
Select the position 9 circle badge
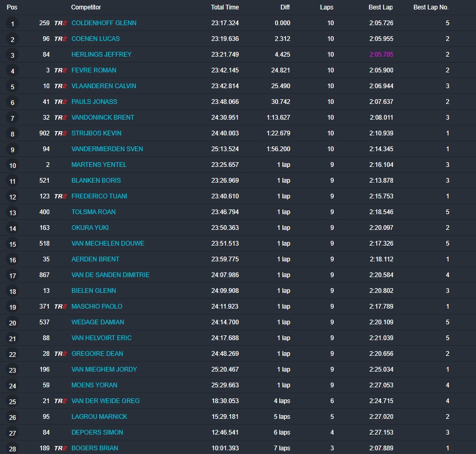coord(13,150)
